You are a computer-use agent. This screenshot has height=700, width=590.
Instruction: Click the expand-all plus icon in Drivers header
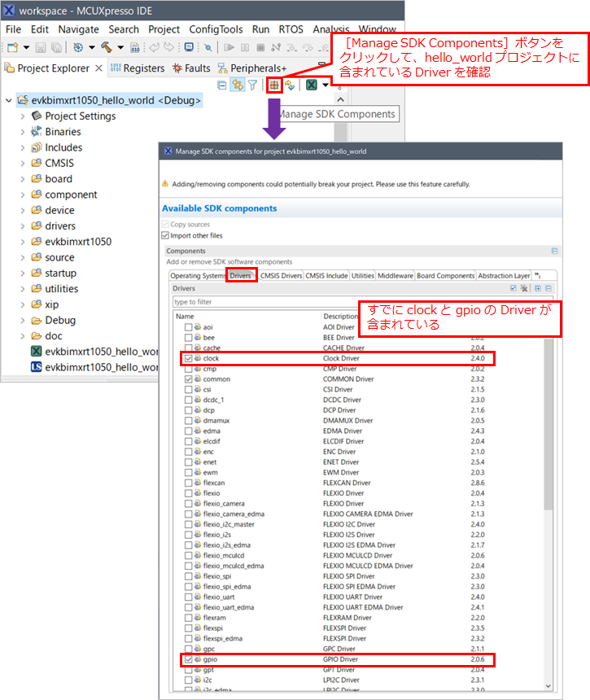point(538,288)
